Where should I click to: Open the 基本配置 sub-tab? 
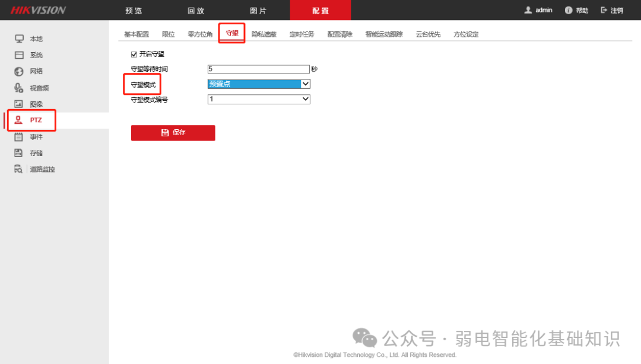(137, 34)
